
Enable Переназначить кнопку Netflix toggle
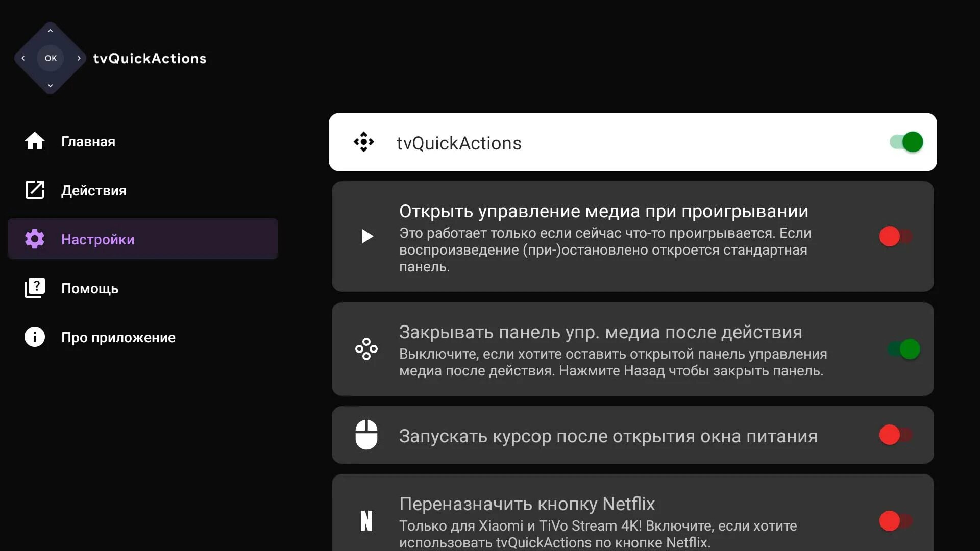[x=896, y=521]
